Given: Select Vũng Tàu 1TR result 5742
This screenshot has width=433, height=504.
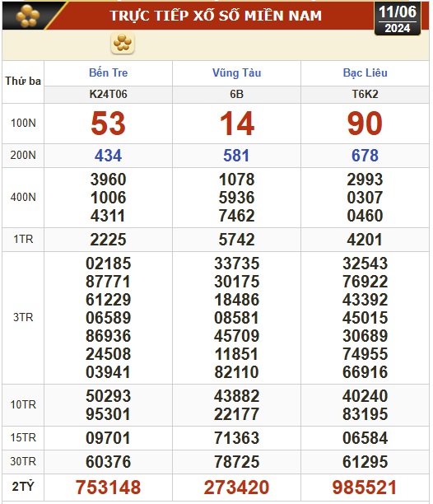Looking at the screenshot, I should pyautogui.click(x=237, y=240).
